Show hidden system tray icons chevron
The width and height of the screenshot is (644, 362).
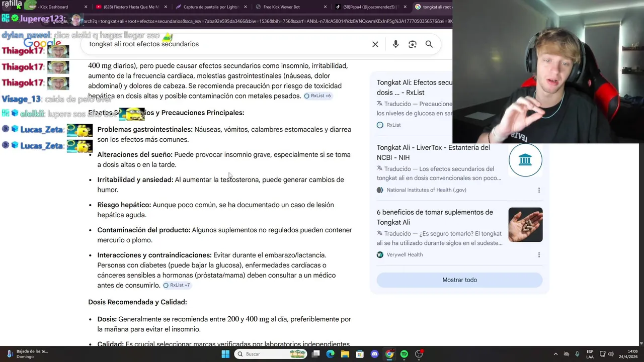[555, 354]
